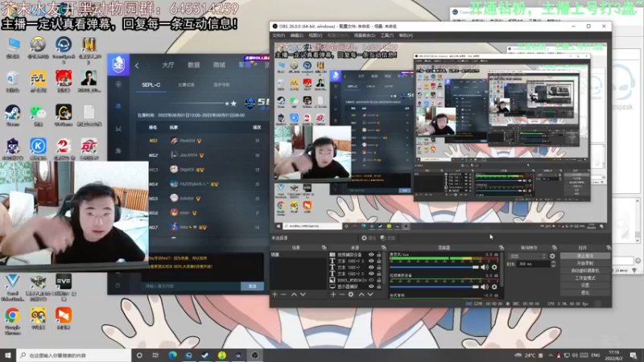Click the 5E shield logo in the client
Image resolution: width=644 pixels, height=362 pixels.
(x=118, y=64)
